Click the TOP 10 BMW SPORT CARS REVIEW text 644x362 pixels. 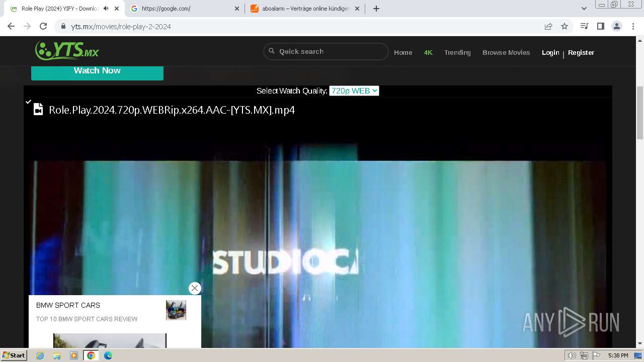pos(87,319)
